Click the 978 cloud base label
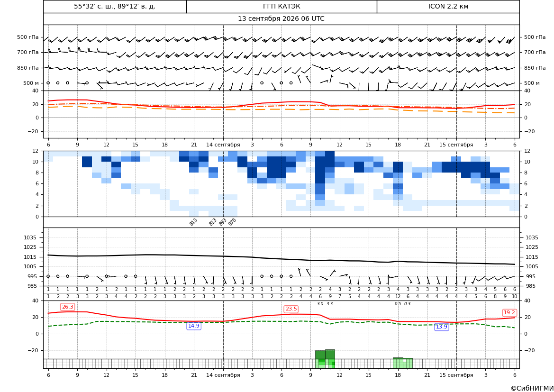 click(232, 222)
